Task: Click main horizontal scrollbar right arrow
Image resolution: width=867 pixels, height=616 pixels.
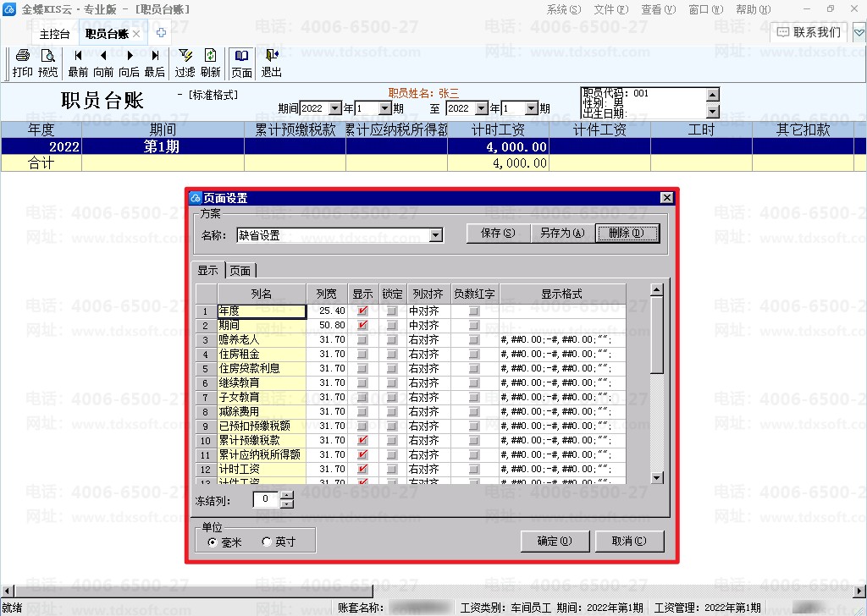Action: (860, 591)
